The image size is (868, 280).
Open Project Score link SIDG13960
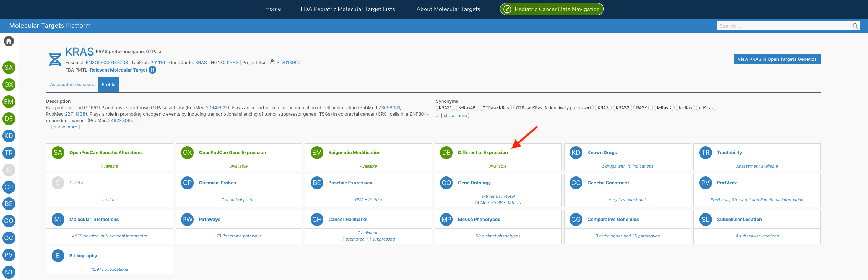(289, 63)
